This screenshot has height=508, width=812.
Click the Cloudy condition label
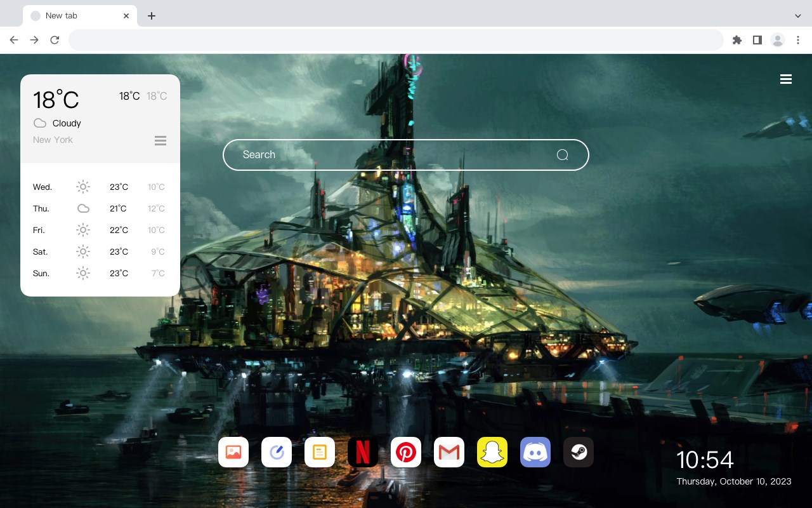[x=67, y=123]
